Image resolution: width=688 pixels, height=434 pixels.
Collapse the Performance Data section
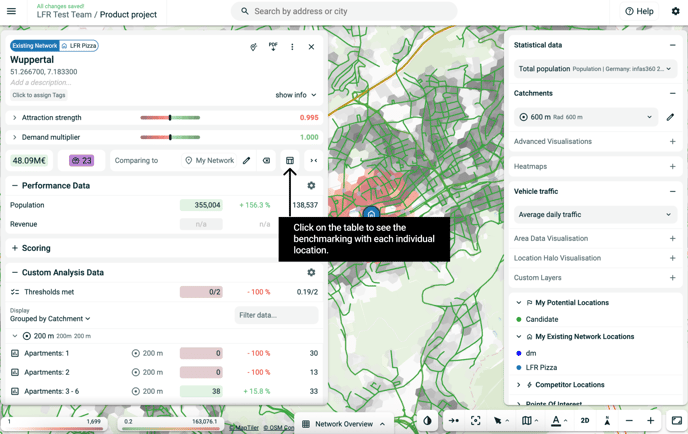click(14, 186)
